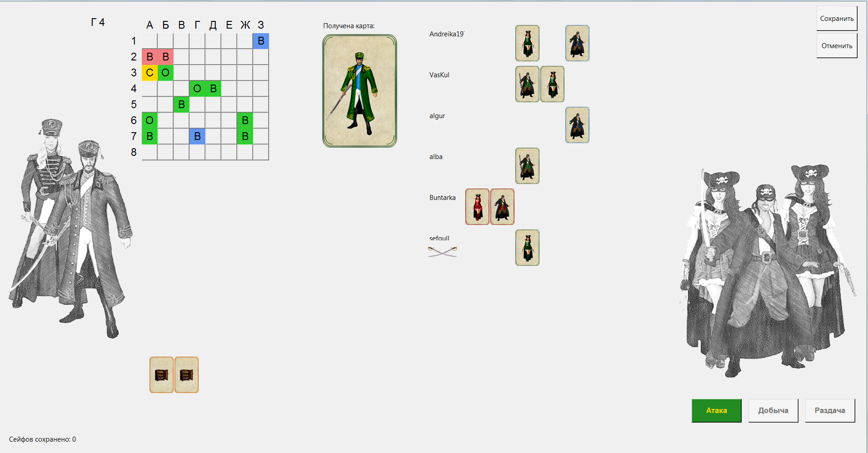The image size is (868, 453).
Task: Select the yellow C cell at А3
Action: [x=150, y=73]
